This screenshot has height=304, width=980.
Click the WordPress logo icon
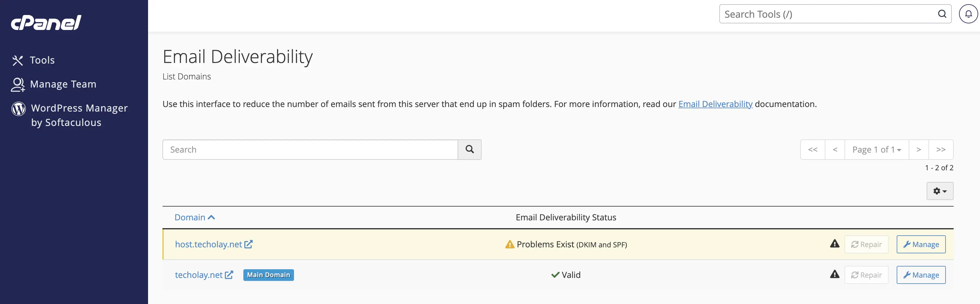18,109
